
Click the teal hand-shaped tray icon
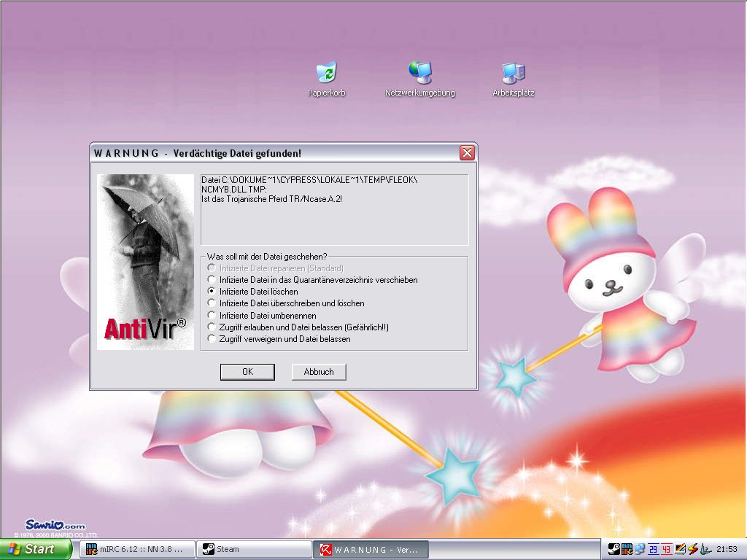pos(705,549)
